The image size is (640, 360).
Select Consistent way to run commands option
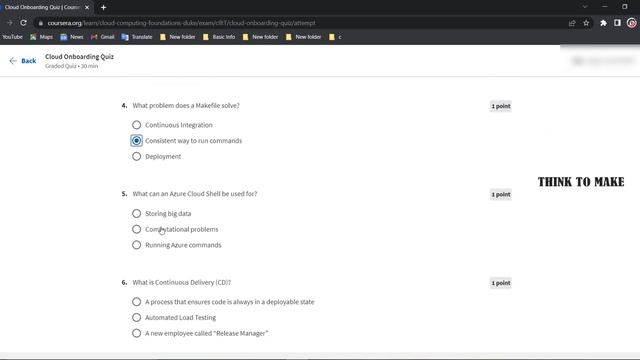pos(136,140)
